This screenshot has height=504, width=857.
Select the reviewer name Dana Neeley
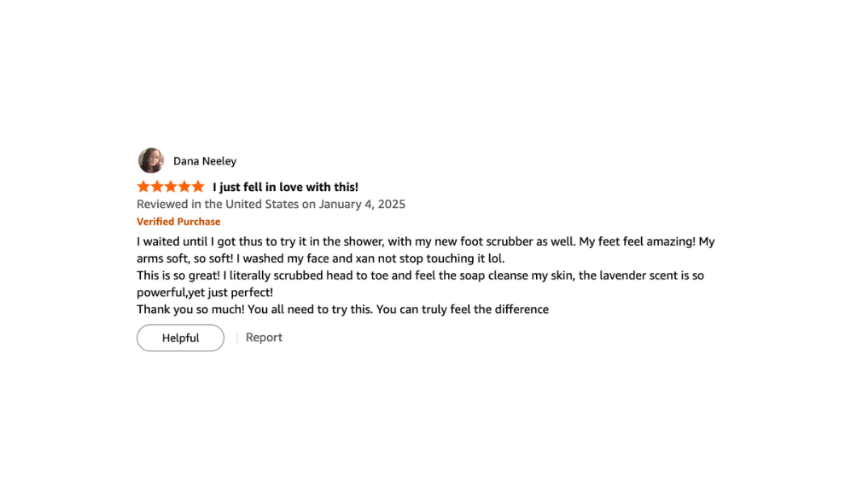point(205,160)
